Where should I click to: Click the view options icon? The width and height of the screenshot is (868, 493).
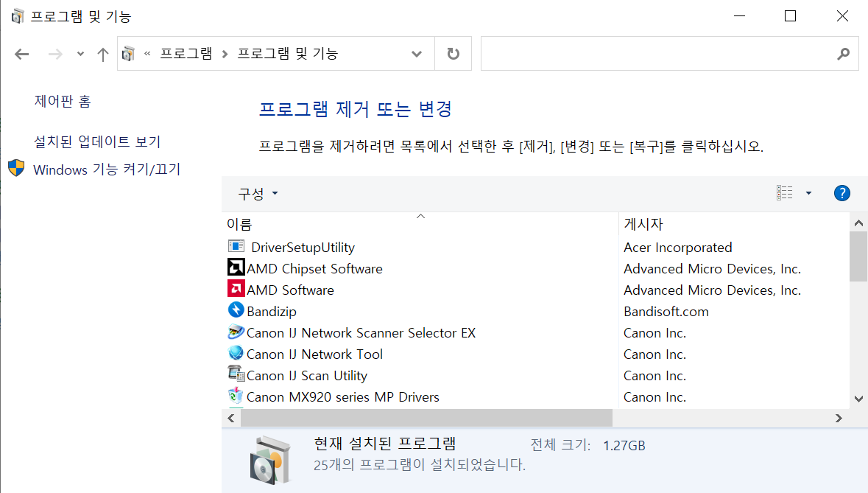pos(784,193)
